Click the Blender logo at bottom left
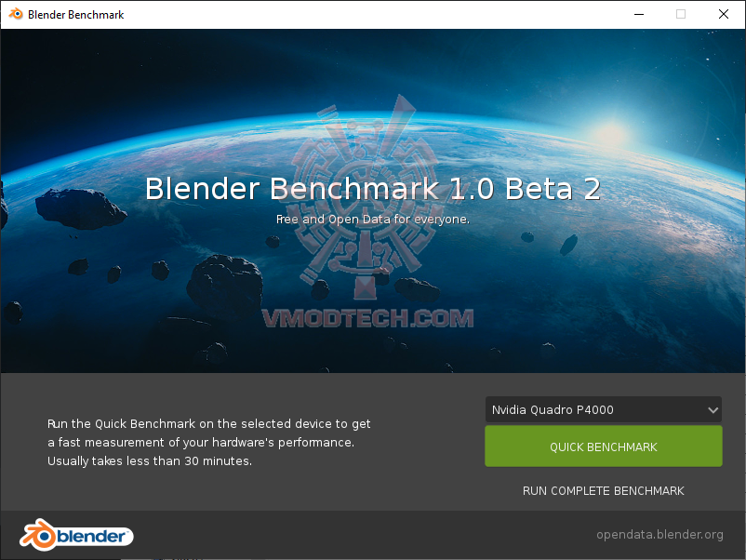 click(x=76, y=535)
